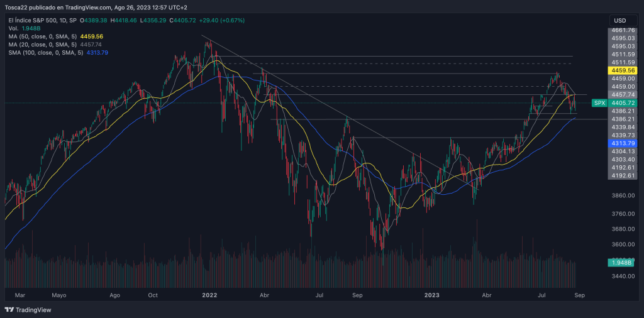Click the blue 4313.79 price axis label
The height and width of the screenshot is (318, 644).
click(622, 143)
